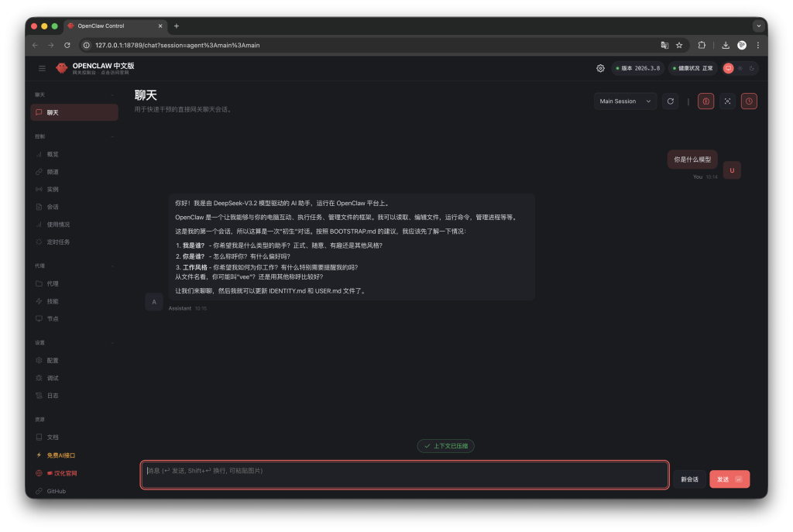Toggle the active chat-bubble theme mode button
This screenshot has width=793, height=532.
[728, 68]
